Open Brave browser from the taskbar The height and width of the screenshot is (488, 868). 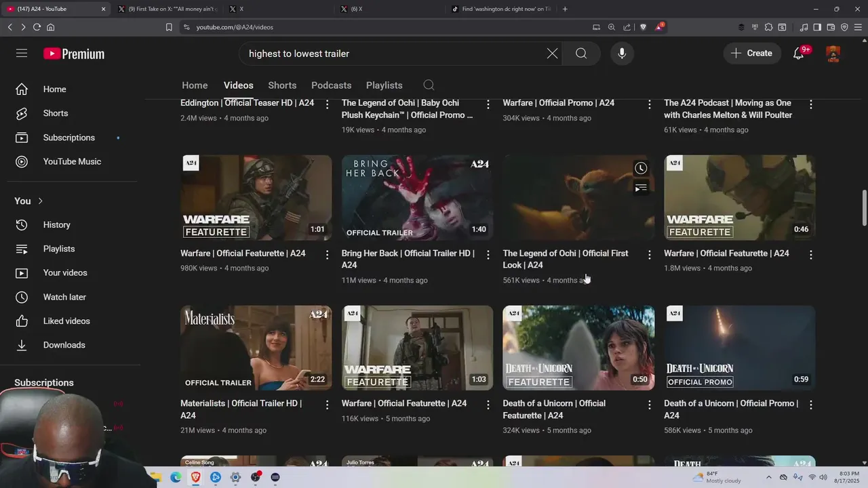pos(195,477)
